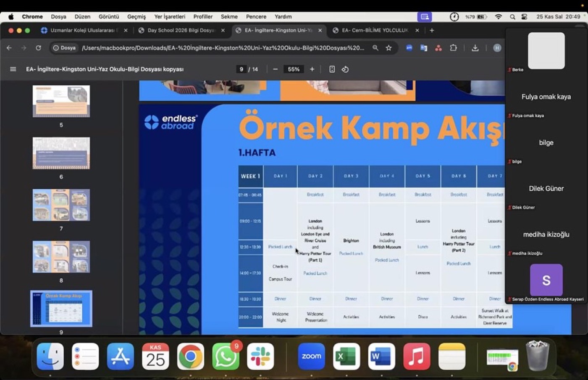Open the Profiller menu
The image size is (588, 380).
point(203,17)
